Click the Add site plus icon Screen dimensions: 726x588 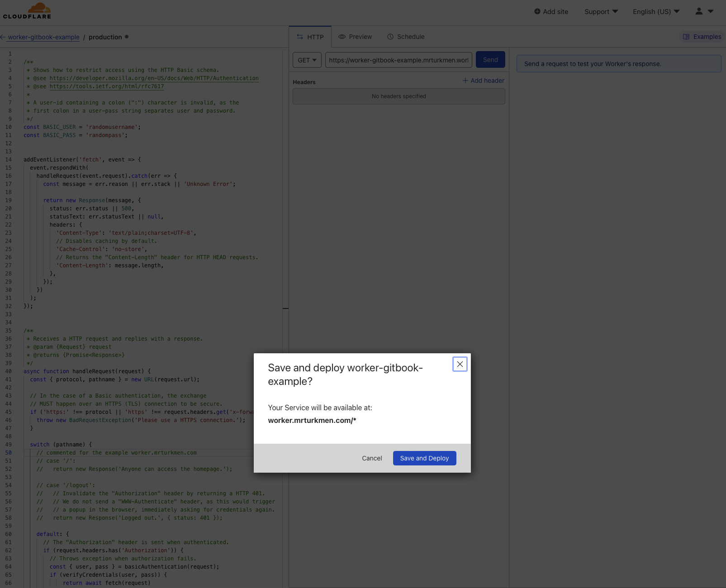(x=537, y=11)
